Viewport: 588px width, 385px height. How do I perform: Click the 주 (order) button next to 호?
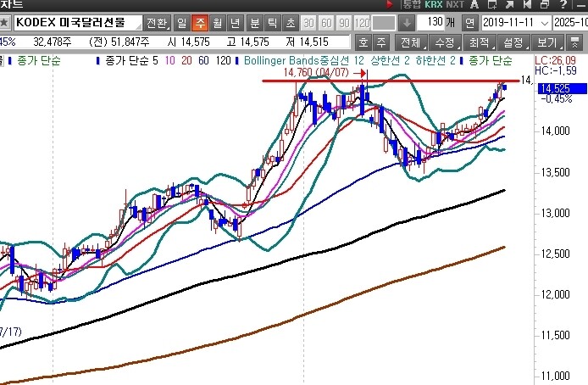point(381,42)
